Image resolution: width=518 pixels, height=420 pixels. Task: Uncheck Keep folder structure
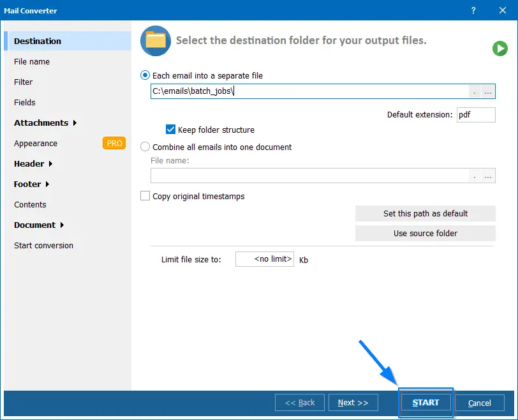click(170, 129)
